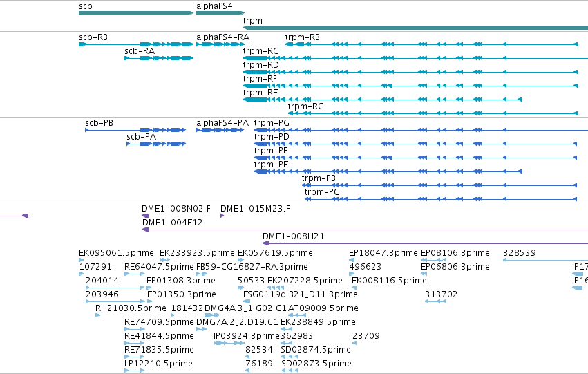Select the EK095061.5prime EST label
588x374 pixels.
[x=116, y=253]
